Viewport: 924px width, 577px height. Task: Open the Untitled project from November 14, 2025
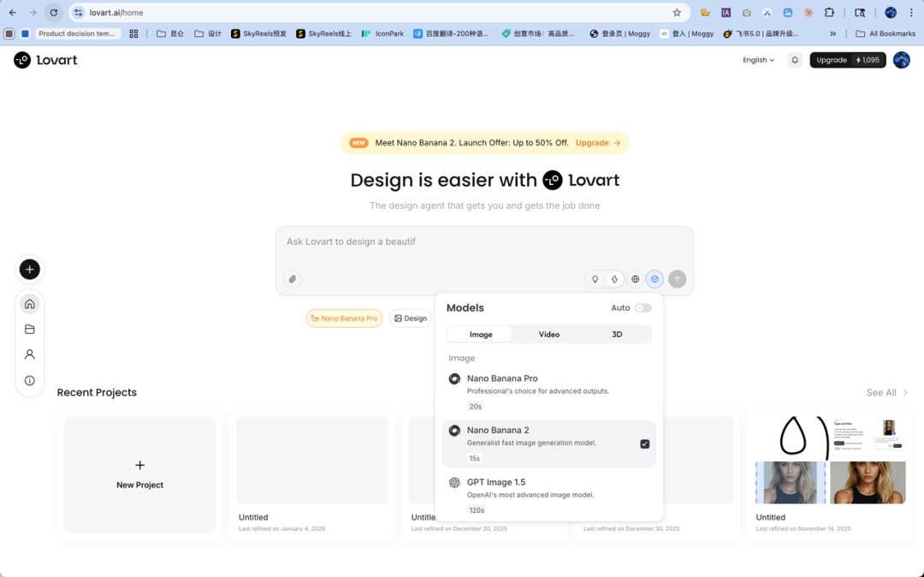830,474
